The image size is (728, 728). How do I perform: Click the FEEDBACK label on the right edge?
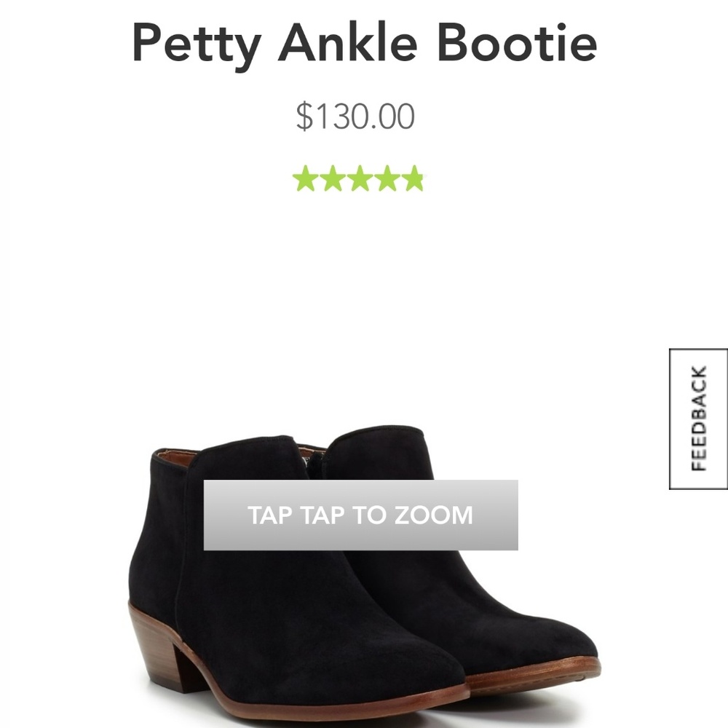coord(699,417)
